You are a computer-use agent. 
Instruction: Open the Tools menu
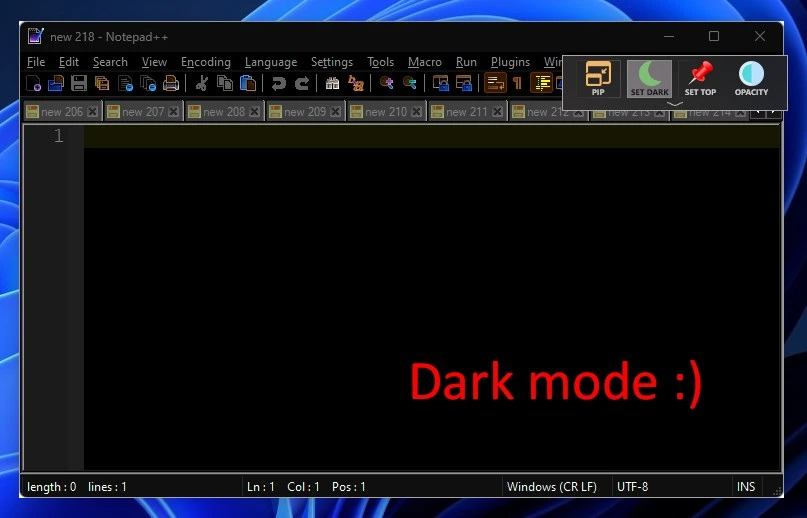[380, 62]
